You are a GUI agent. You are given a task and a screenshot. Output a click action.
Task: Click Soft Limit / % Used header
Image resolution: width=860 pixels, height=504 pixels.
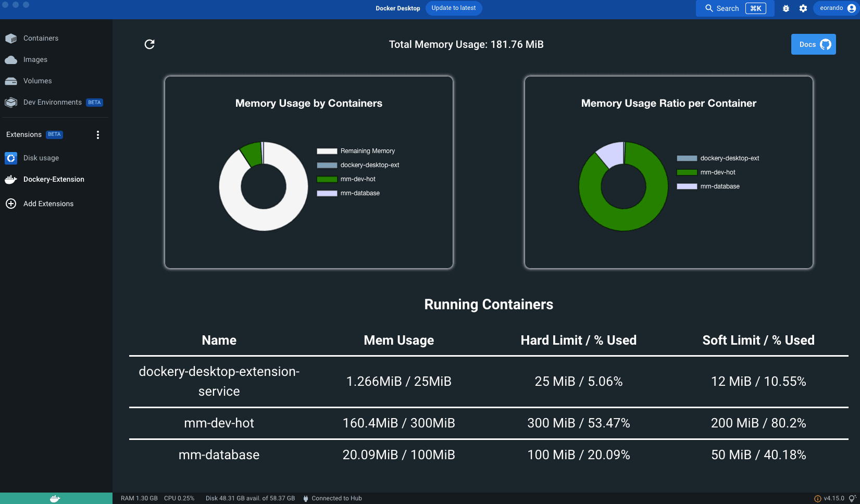pyautogui.click(x=758, y=340)
